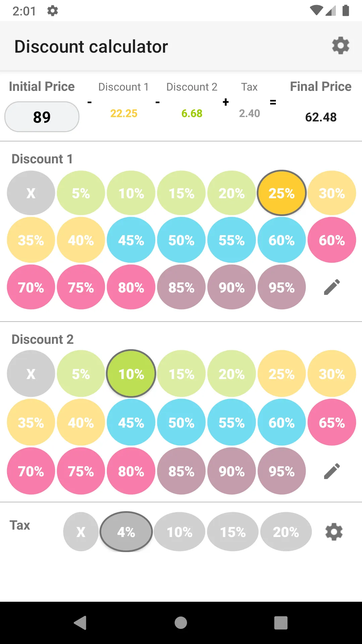Clear Discount 2 with X circle
The height and width of the screenshot is (644, 362).
click(x=31, y=374)
